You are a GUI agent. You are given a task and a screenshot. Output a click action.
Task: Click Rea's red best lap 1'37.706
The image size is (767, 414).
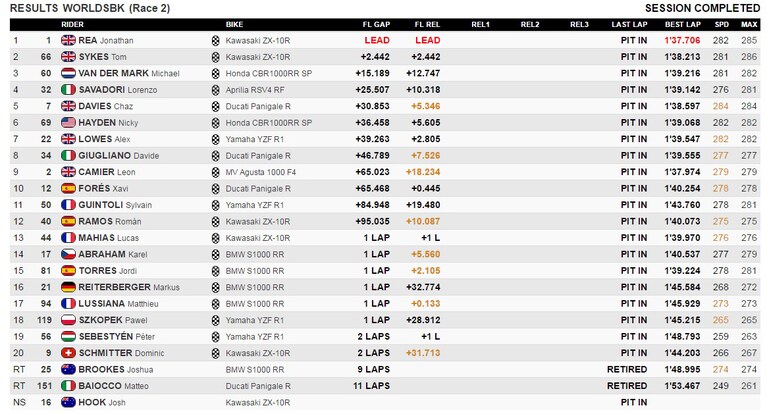tap(682, 41)
